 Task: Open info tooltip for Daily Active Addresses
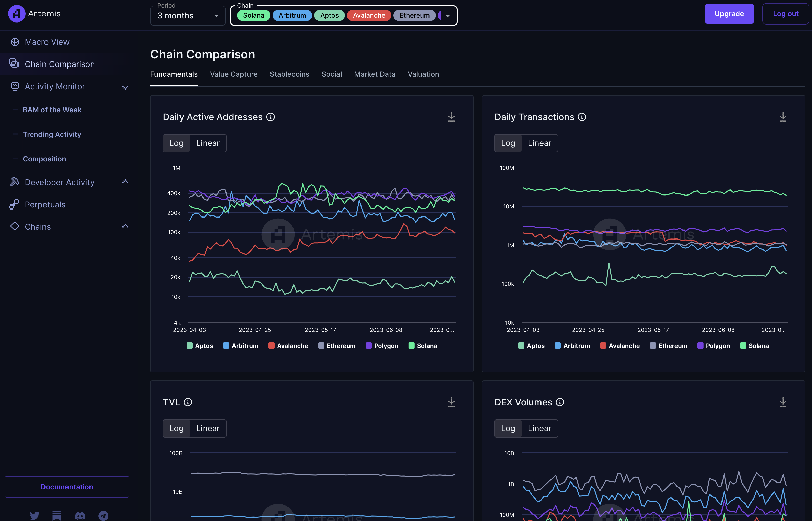pos(270,117)
